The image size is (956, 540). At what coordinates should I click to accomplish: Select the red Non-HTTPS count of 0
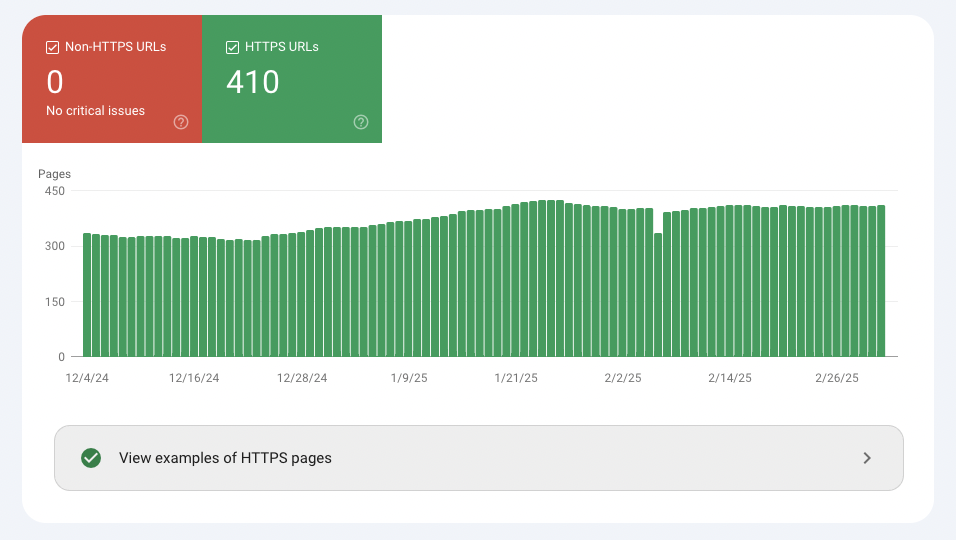(55, 82)
